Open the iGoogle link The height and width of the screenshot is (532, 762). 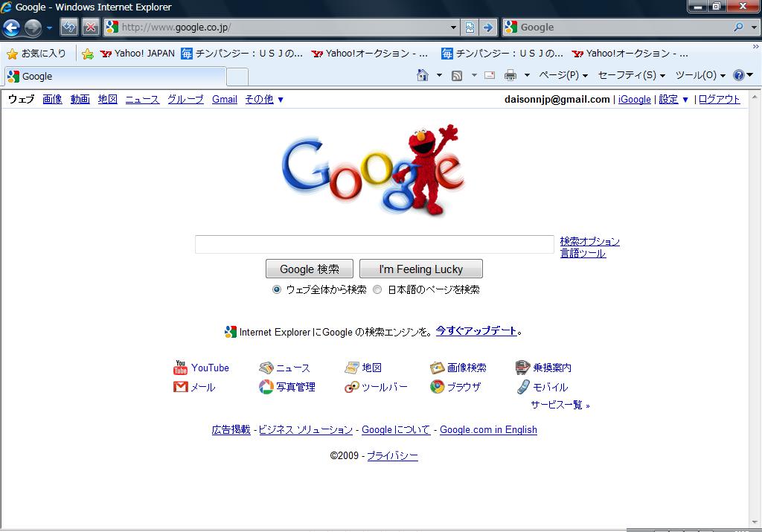coord(634,100)
